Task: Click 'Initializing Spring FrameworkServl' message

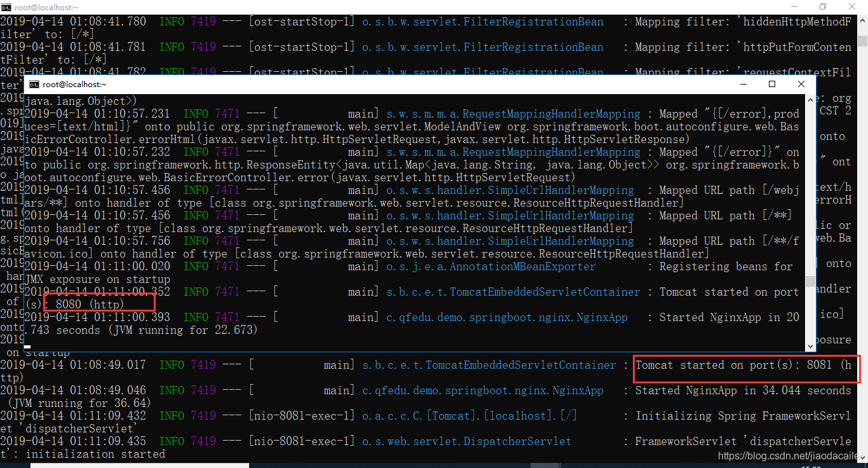Action: click(743, 416)
